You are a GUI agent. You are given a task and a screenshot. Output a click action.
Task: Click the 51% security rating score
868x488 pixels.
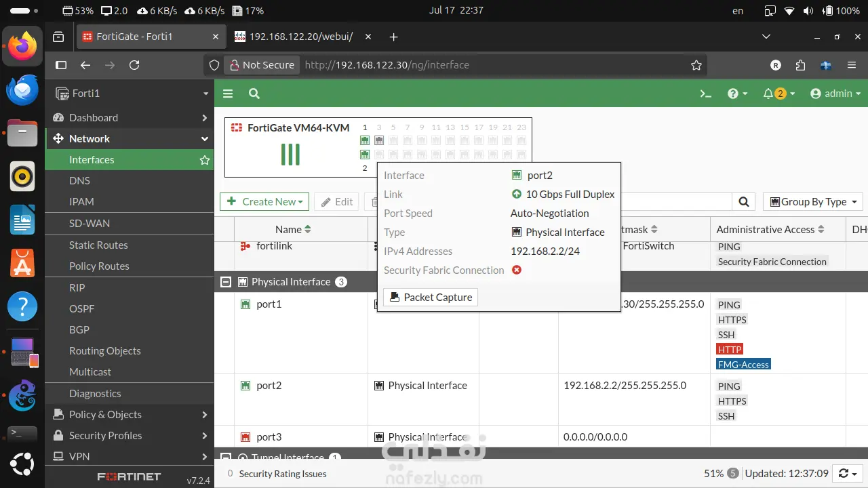[713, 474]
